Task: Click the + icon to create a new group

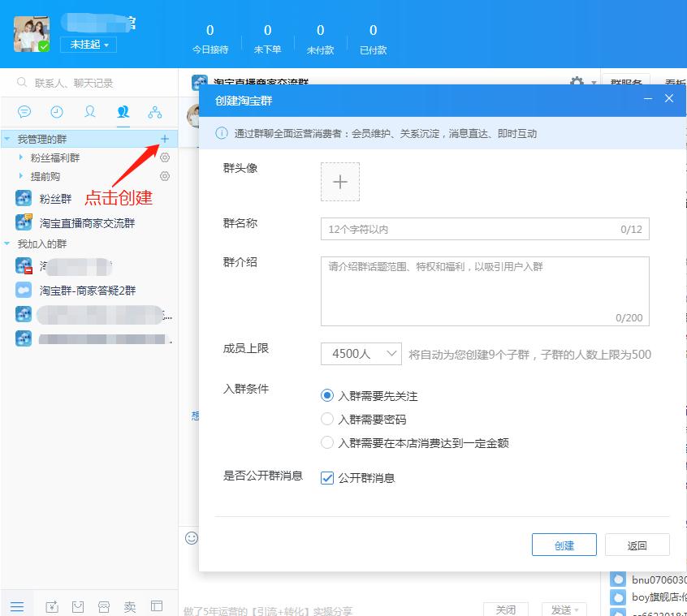Action: 165,139
